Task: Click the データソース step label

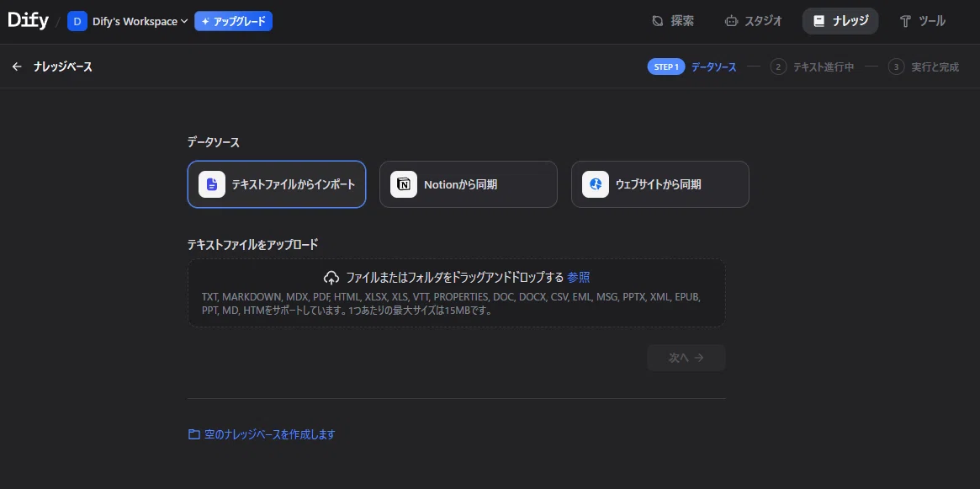Action: (x=713, y=66)
